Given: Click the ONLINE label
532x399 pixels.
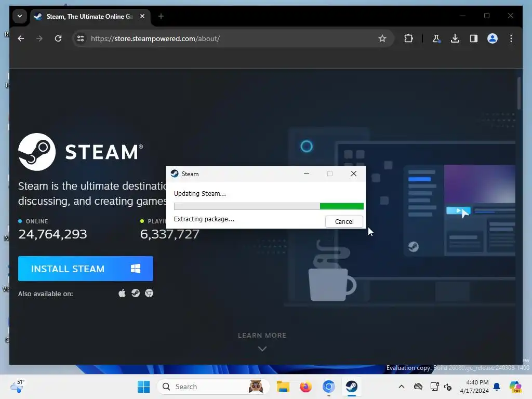Looking at the screenshot, I should pos(37,221).
